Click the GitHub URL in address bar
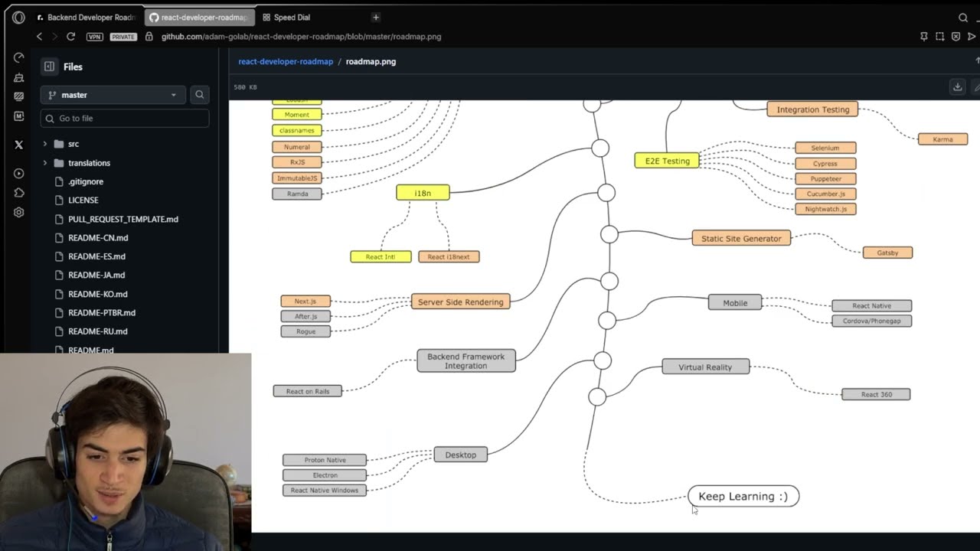Image resolution: width=980 pixels, height=551 pixels. click(x=301, y=37)
